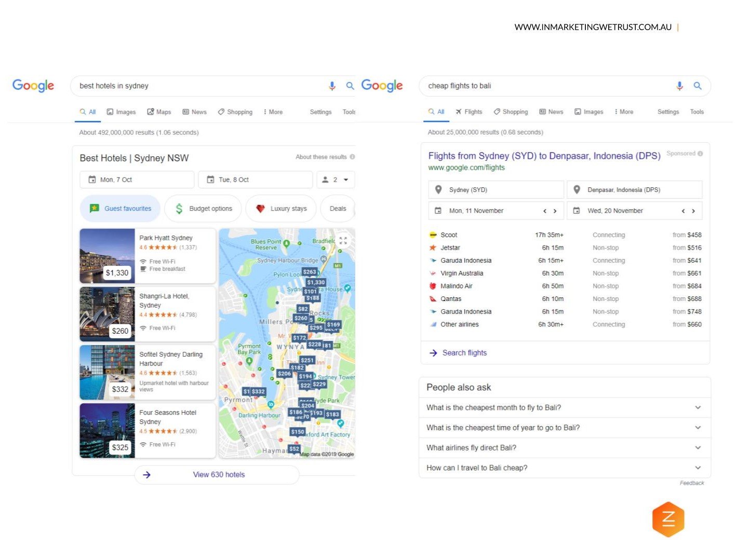
Task: Click the Sydney (SYD) origin field
Action: 496,190
